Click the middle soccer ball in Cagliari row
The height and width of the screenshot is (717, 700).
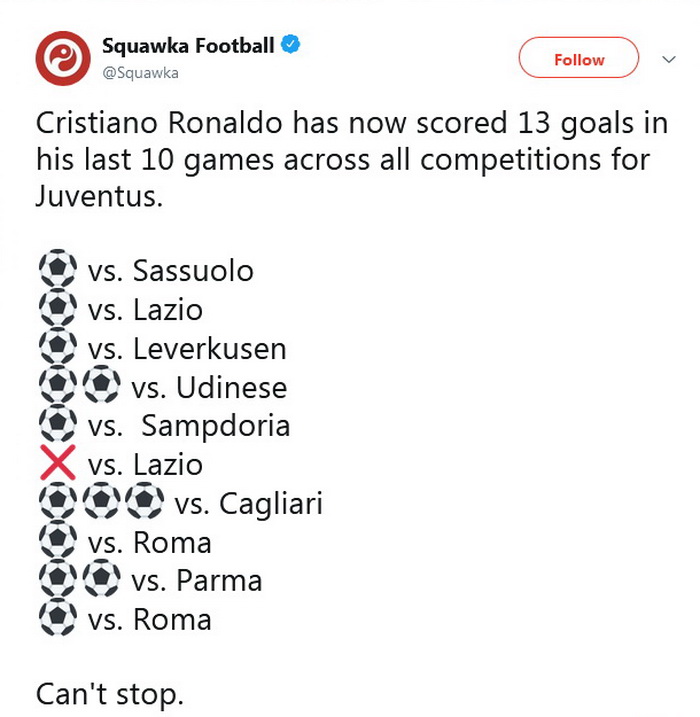[x=100, y=504]
